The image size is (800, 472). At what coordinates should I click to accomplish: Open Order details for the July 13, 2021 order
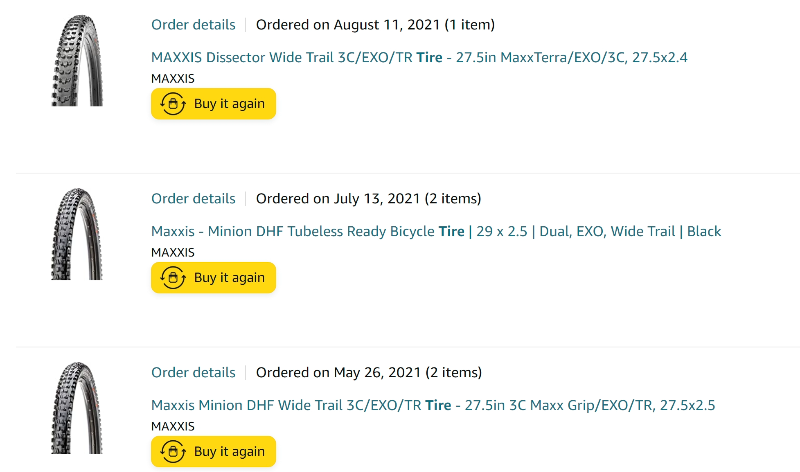(x=193, y=198)
